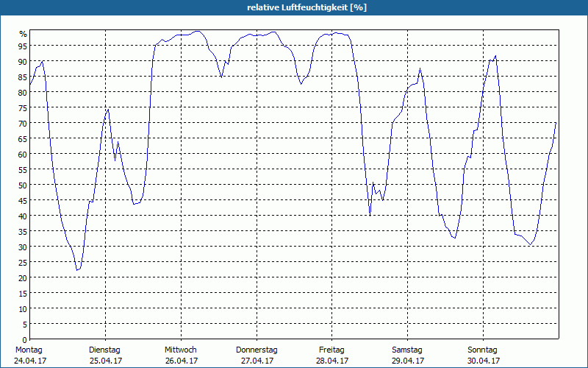Click the y-axis value 5

(x=25, y=324)
